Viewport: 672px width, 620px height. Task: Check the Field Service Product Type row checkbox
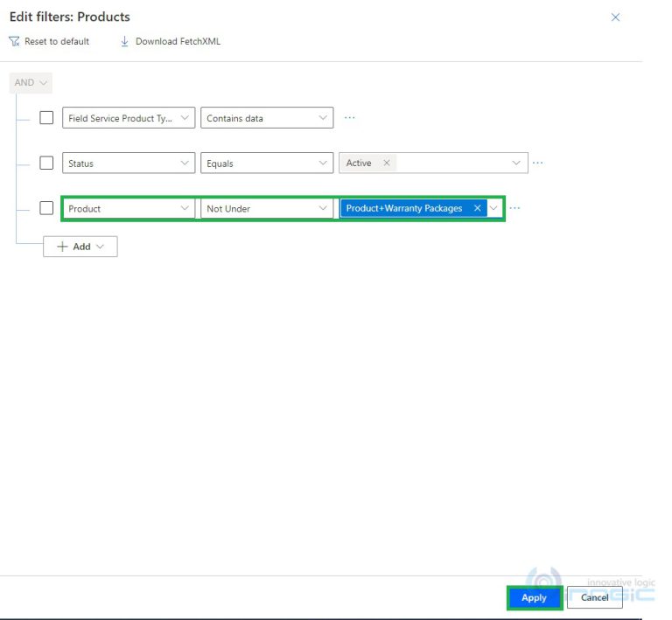click(46, 117)
